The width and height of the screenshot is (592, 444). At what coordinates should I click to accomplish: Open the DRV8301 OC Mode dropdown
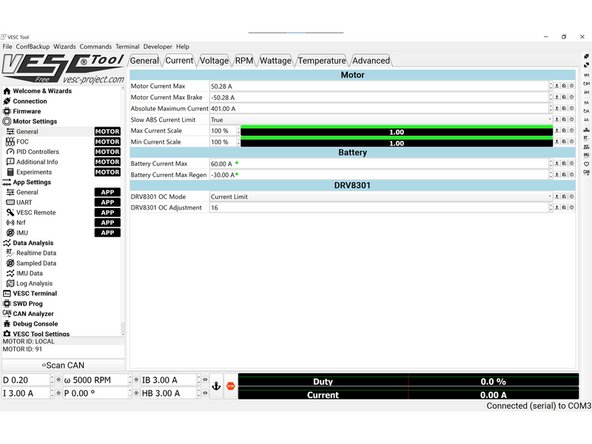click(x=381, y=197)
